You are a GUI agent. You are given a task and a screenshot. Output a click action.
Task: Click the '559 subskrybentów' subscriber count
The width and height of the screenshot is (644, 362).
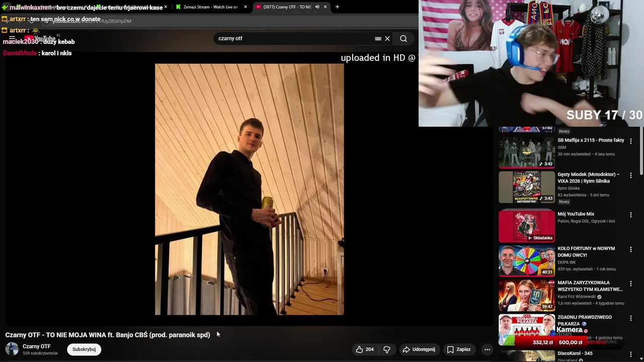tap(40, 353)
